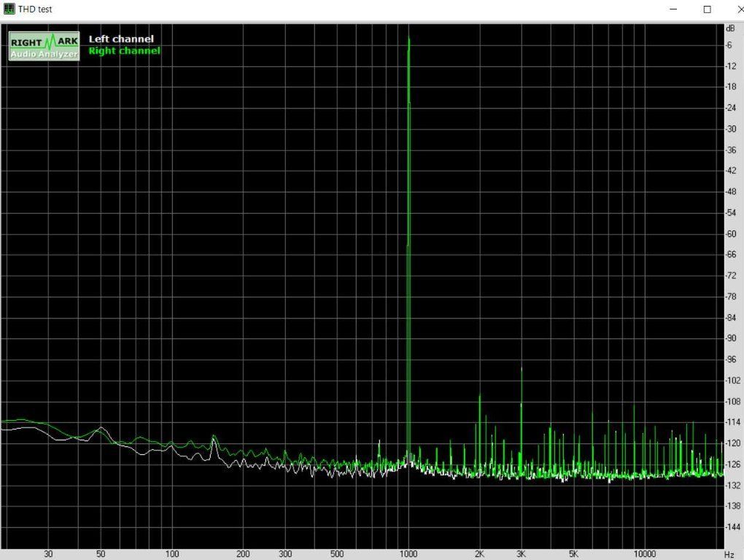Click the THD test window title
Image resolution: width=744 pixels, height=560 pixels.
(x=35, y=9)
